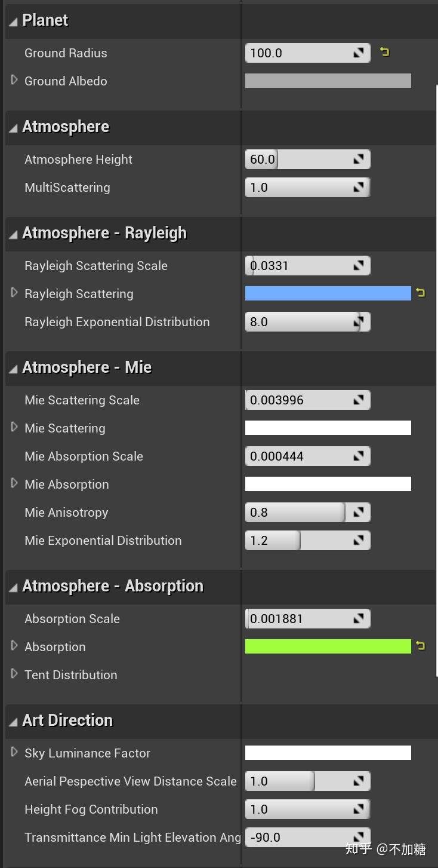Screen dimensions: 438x868
Task: Click the spin arrow icon on MultiScattering
Action: (359, 188)
